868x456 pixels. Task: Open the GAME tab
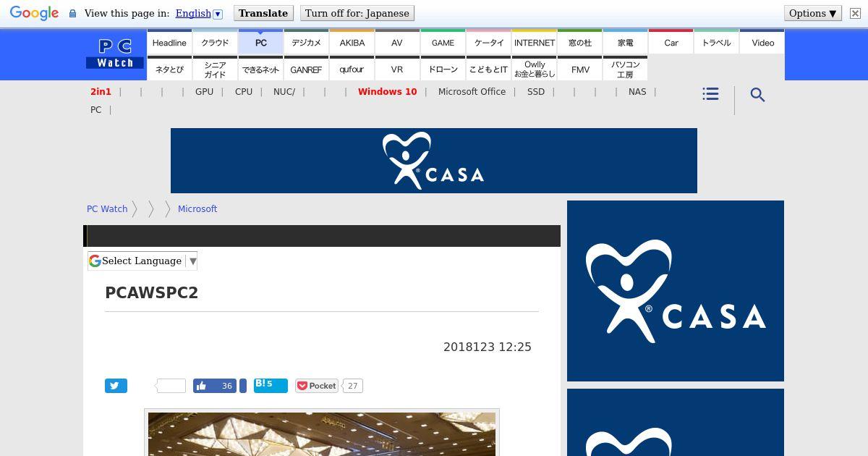[443, 43]
